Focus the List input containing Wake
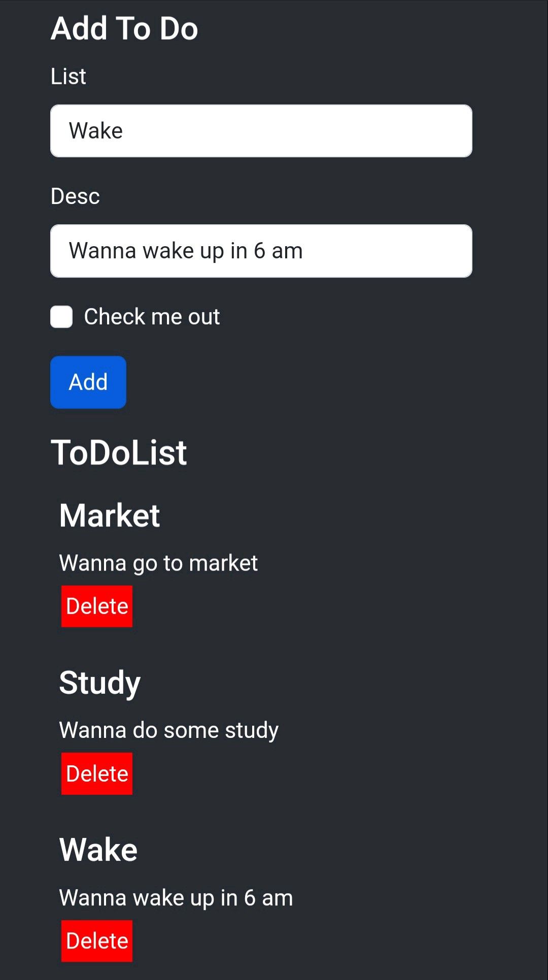This screenshot has height=980, width=548. [261, 131]
